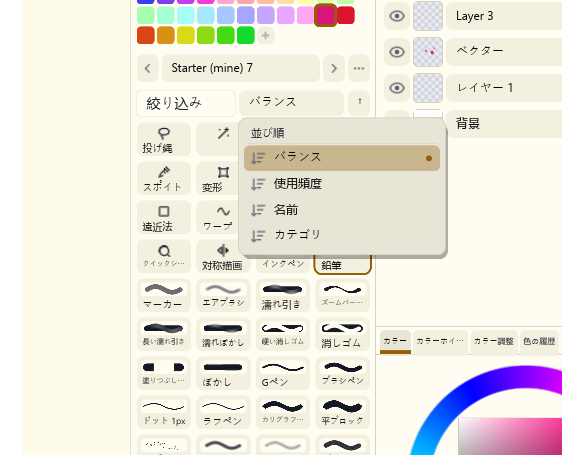Hide the ベクター layer
Screen dimensions: 562x455
[397, 52]
